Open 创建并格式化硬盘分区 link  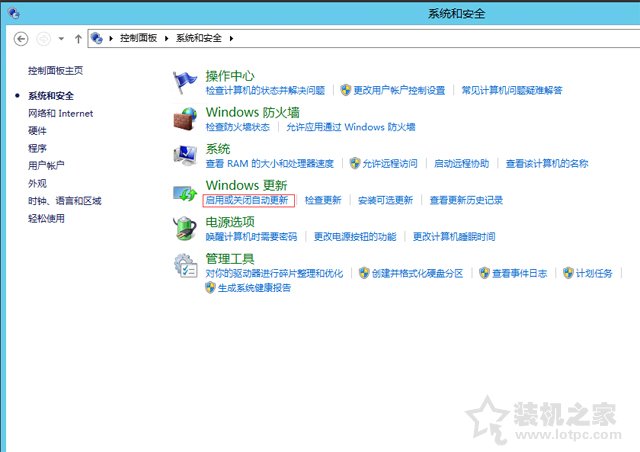[417, 273]
